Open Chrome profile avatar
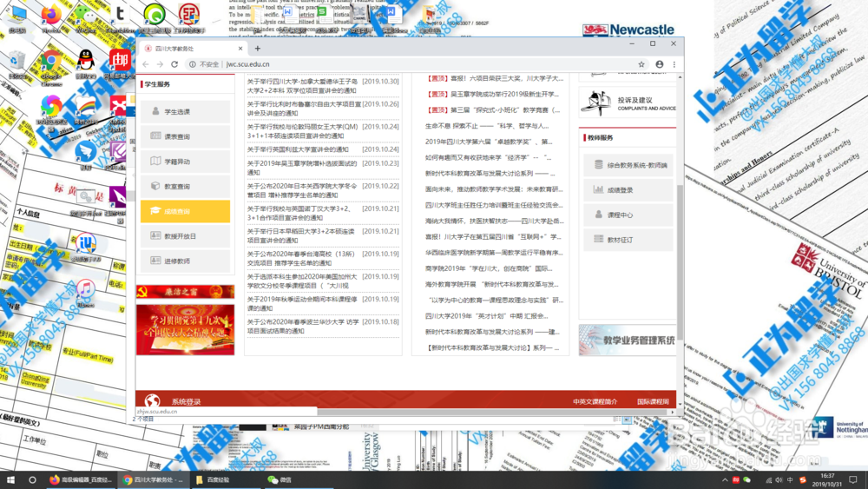The image size is (868, 489). coord(660,64)
